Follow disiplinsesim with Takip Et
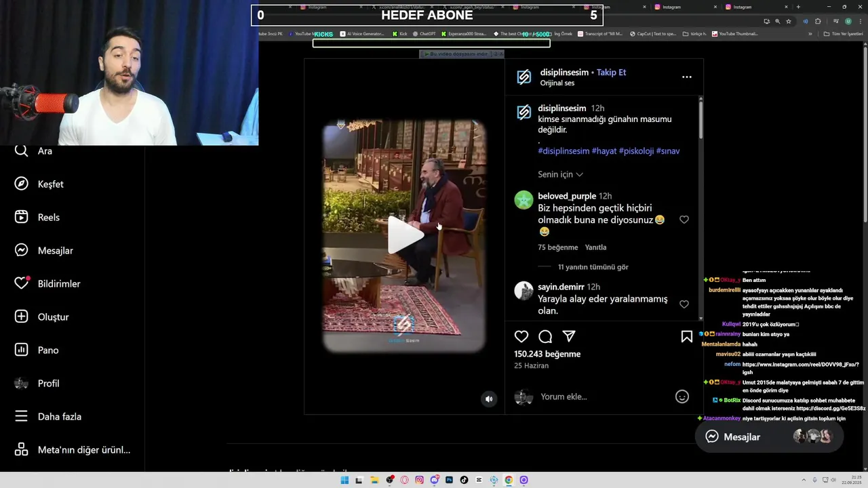 pos(611,73)
